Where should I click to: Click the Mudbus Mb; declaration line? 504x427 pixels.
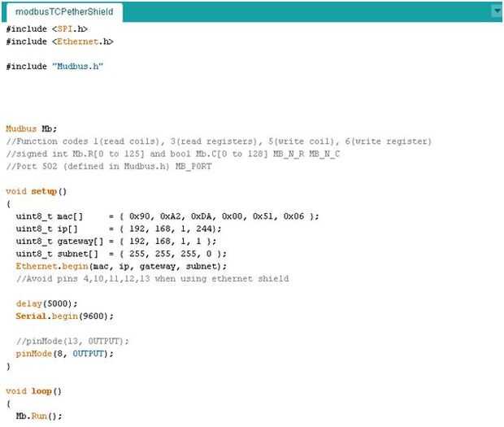[x=31, y=129]
